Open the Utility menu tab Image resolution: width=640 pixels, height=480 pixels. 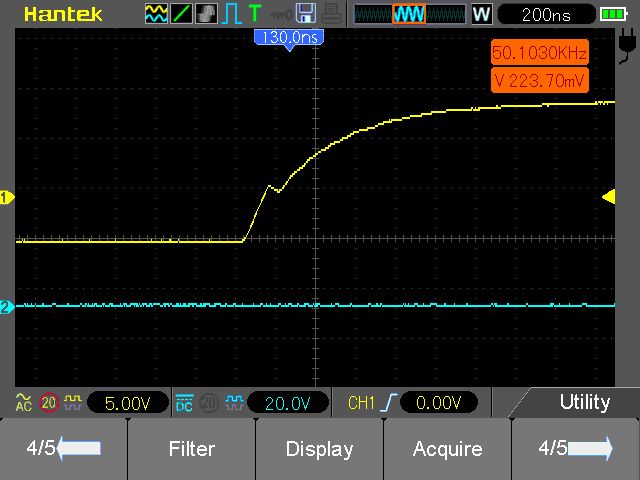coord(584,402)
